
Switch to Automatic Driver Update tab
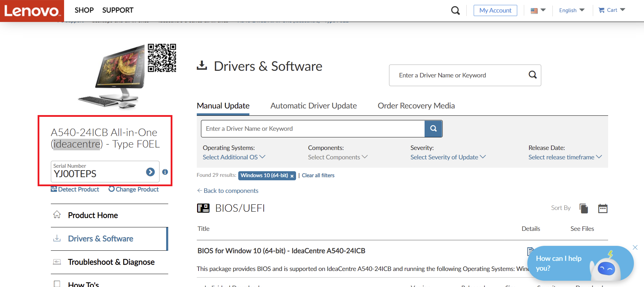point(313,106)
